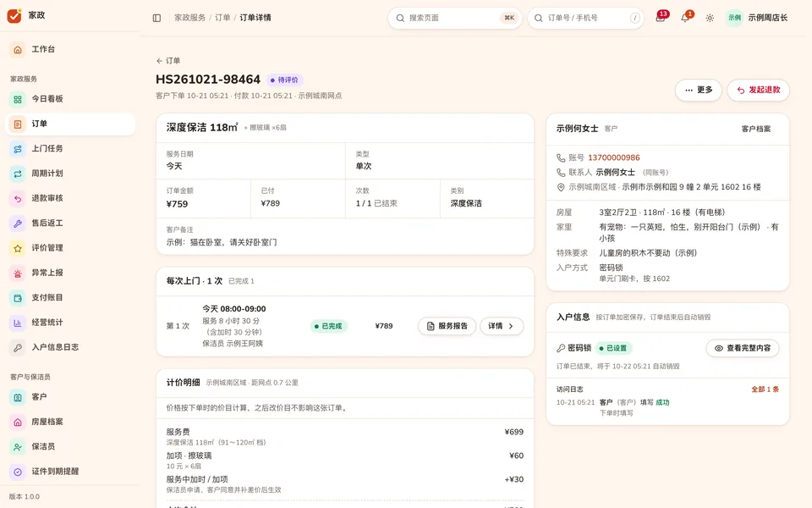Click 订单 breadcrumb link
Viewport: 812px width, 508px height.
222,18
